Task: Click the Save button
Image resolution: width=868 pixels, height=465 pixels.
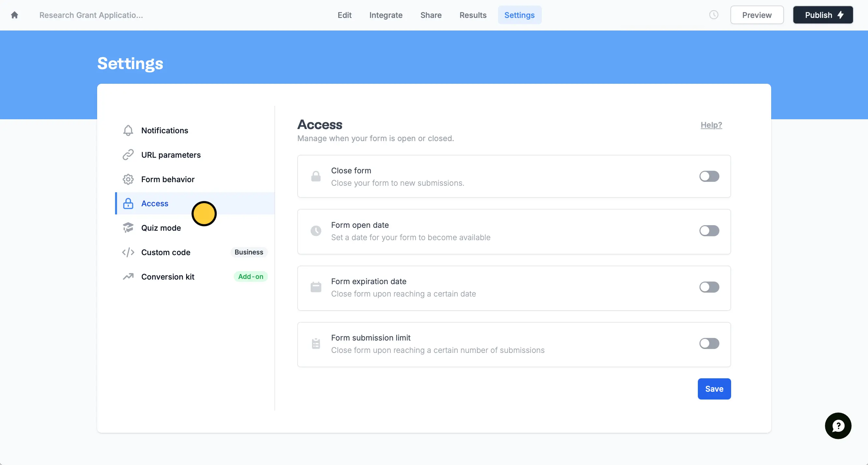Action: [x=714, y=388]
